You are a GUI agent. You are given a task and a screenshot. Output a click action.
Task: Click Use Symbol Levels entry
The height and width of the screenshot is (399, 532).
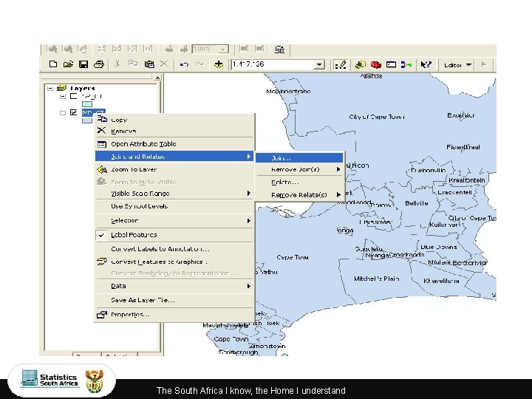click(x=174, y=206)
